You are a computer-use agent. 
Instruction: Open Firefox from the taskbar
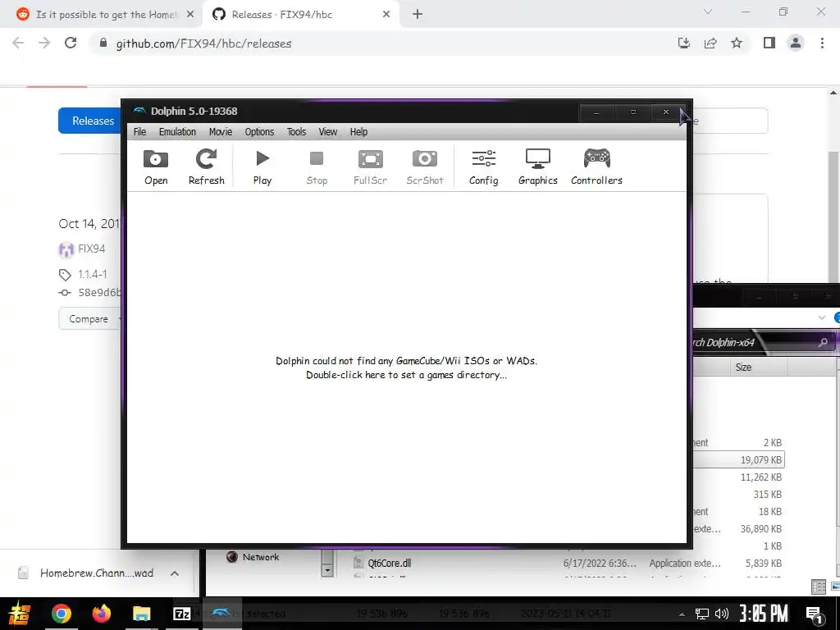coord(101,614)
